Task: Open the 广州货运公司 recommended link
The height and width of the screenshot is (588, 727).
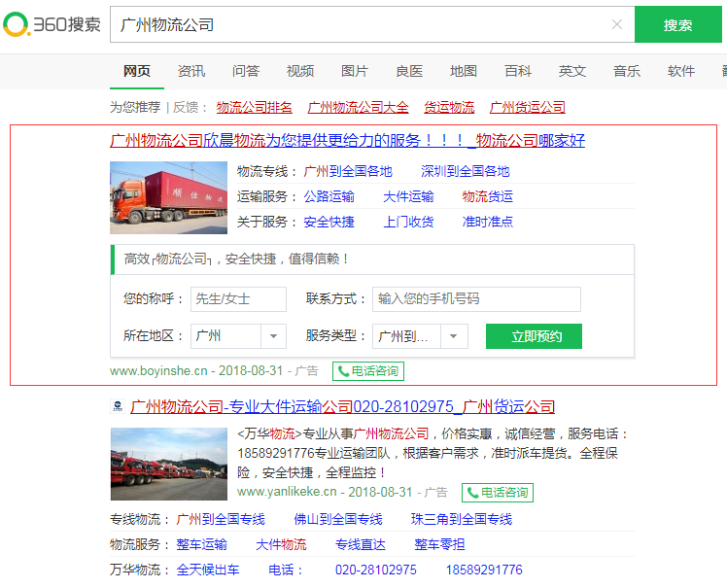Action: click(528, 107)
